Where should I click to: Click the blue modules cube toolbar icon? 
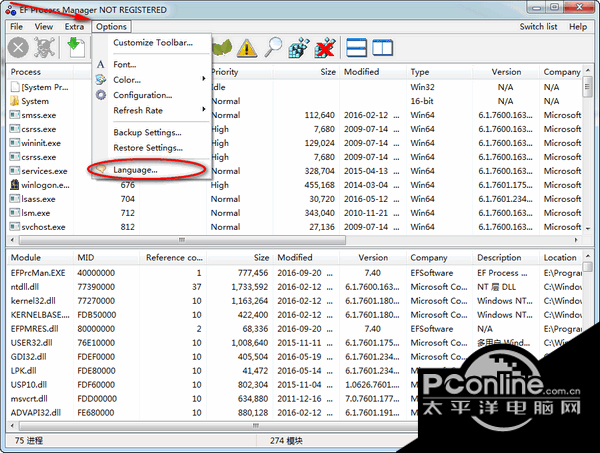tap(299, 48)
